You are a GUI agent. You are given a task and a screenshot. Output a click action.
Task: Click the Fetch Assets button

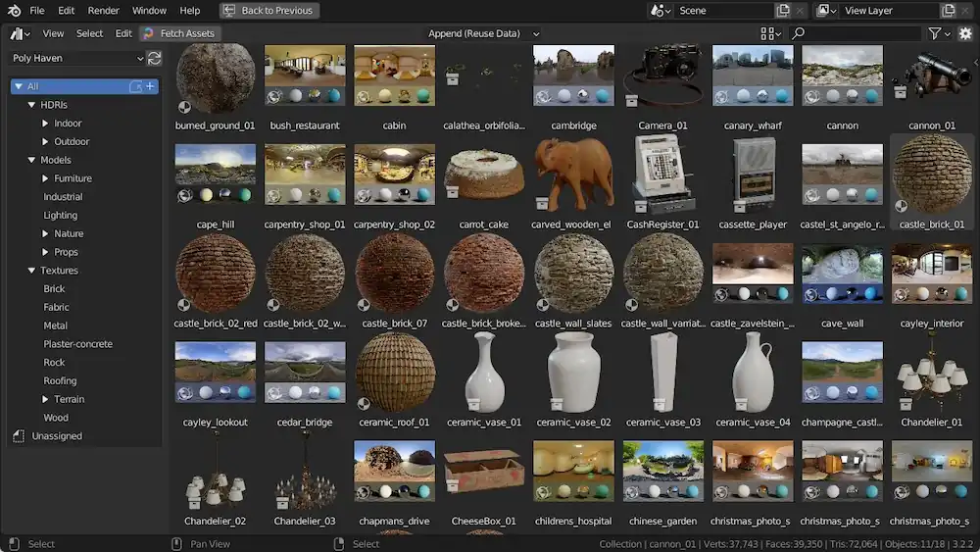pyautogui.click(x=178, y=33)
